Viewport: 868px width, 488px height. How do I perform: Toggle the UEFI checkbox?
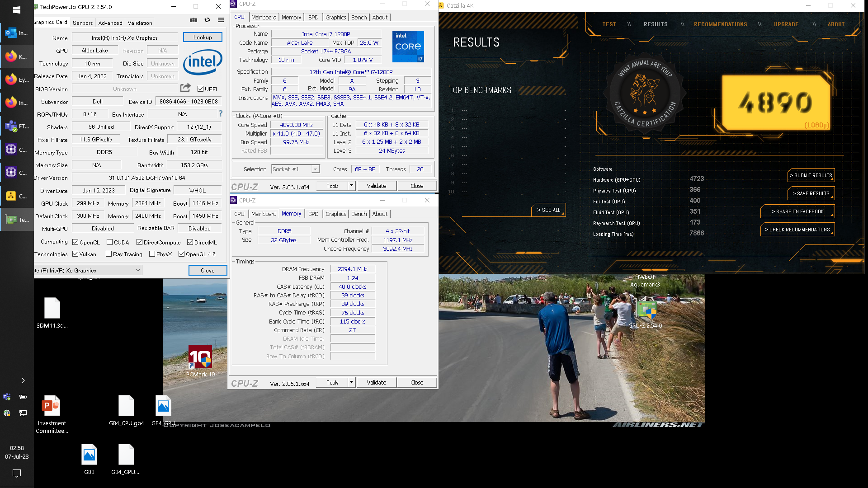pyautogui.click(x=200, y=89)
